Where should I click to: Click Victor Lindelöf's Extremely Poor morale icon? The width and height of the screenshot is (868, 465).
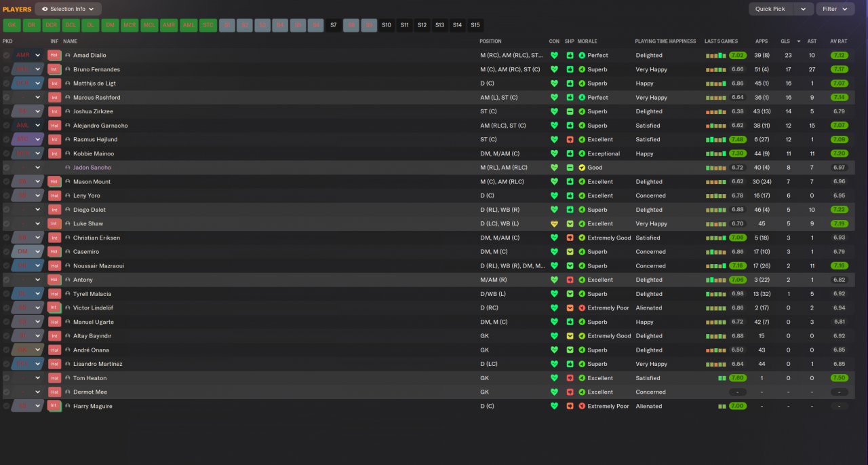[x=582, y=308]
